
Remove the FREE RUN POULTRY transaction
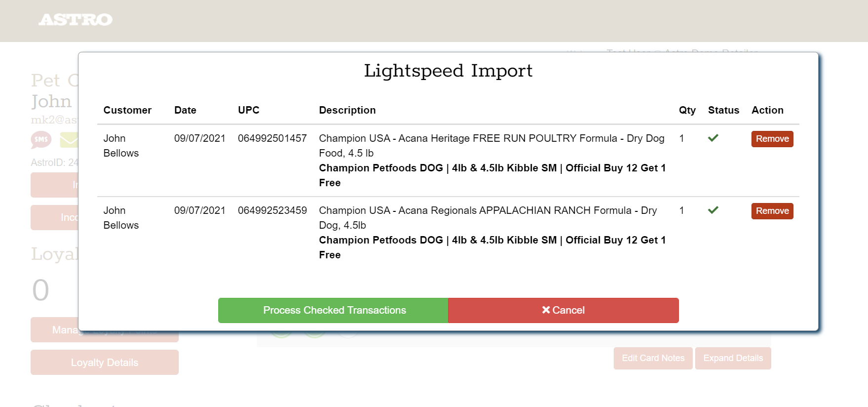point(772,139)
